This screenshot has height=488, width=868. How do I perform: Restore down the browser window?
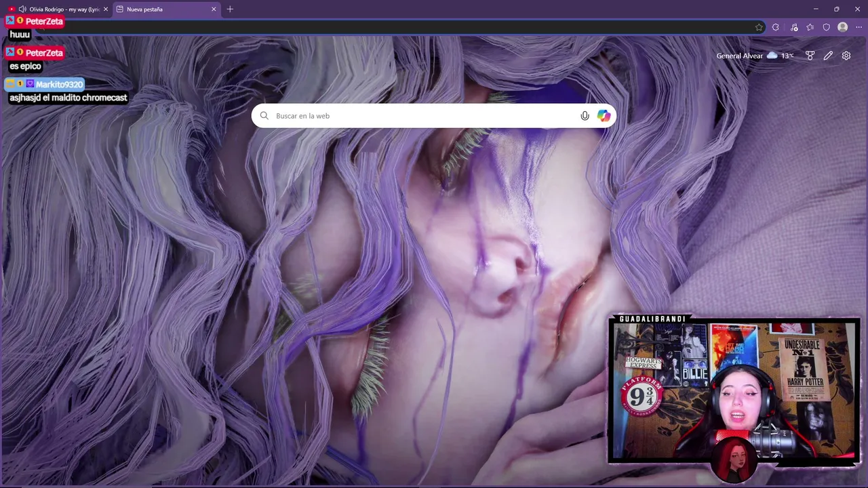(x=837, y=9)
